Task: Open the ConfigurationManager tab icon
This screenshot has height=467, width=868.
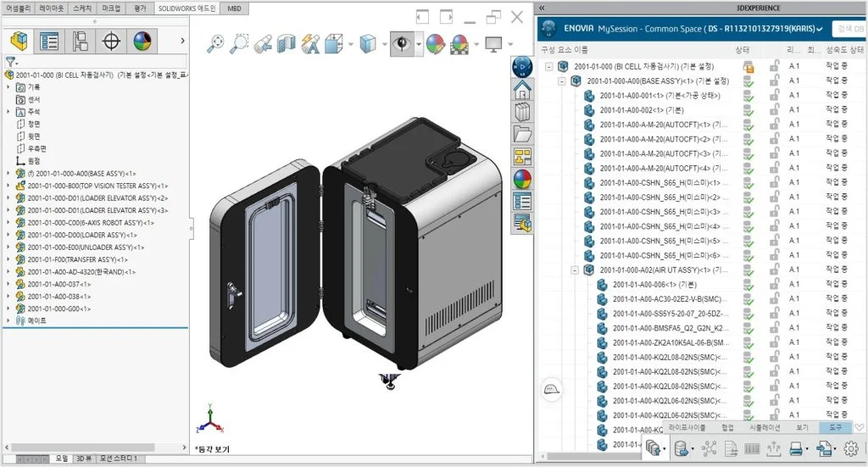Action: [81, 41]
